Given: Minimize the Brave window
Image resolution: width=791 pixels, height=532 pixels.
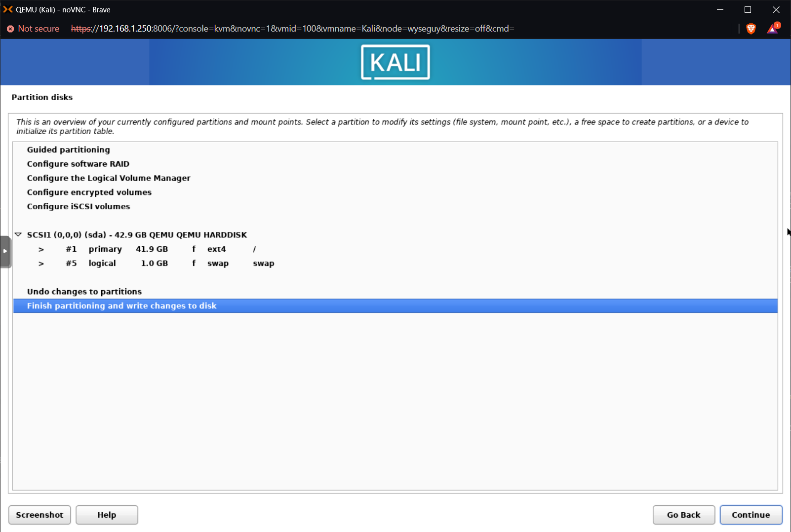Looking at the screenshot, I should point(720,9).
